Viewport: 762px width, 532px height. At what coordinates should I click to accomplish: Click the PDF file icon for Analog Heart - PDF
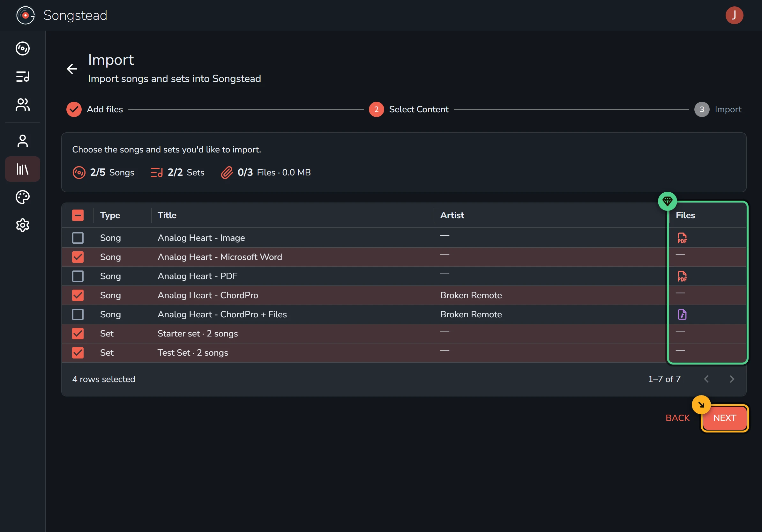[682, 276]
